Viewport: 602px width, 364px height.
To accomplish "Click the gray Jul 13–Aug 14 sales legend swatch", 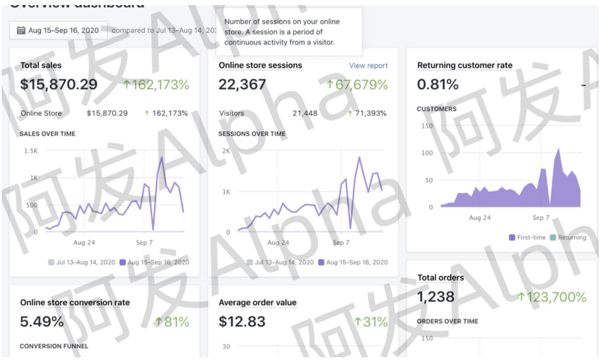I will coord(51,262).
